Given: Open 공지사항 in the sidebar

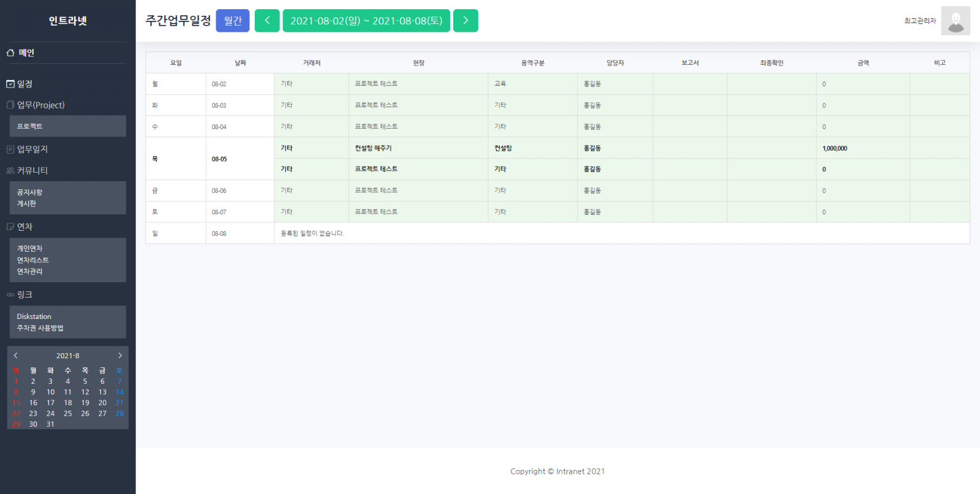Looking at the screenshot, I should pos(29,192).
